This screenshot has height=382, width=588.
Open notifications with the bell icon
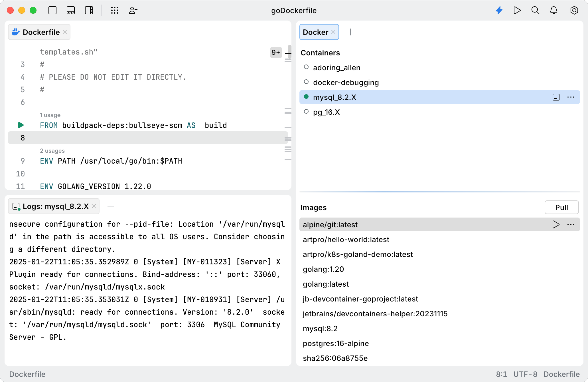point(554,11)
